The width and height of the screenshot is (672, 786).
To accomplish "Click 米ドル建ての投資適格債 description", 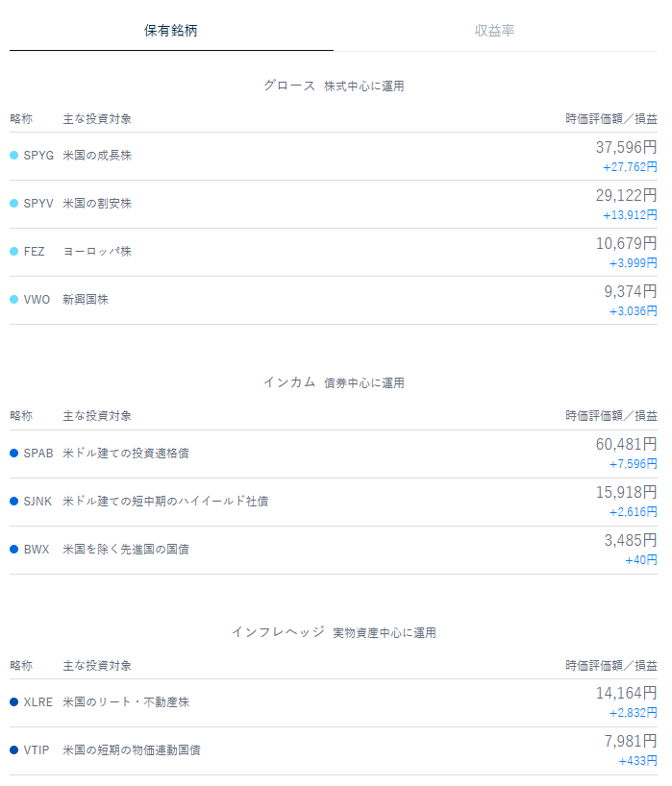I will (126, 454).
